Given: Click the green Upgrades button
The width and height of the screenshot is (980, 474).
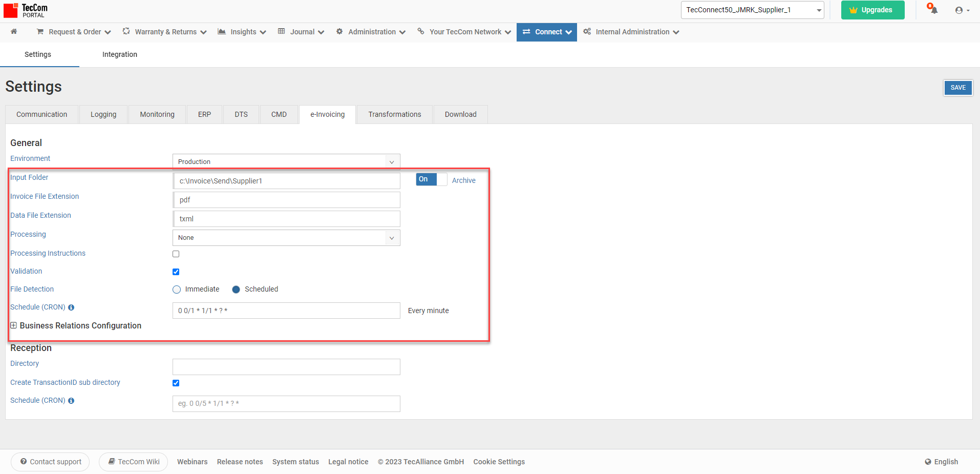Looking at the screenshot, I should tap(872, 10).
